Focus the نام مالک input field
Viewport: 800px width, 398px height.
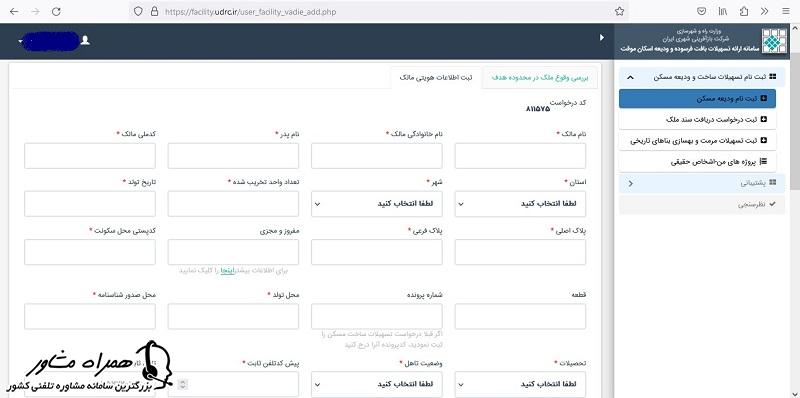[520, 156]
